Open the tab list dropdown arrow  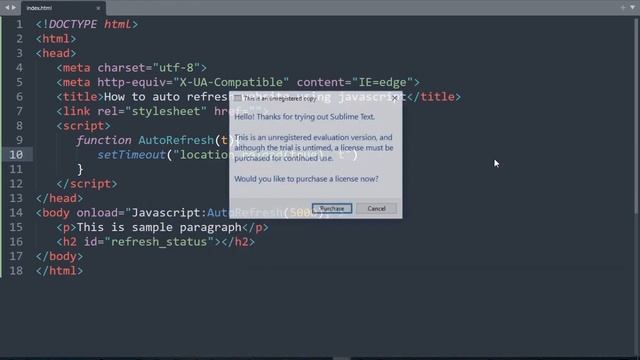coord(632,8)
